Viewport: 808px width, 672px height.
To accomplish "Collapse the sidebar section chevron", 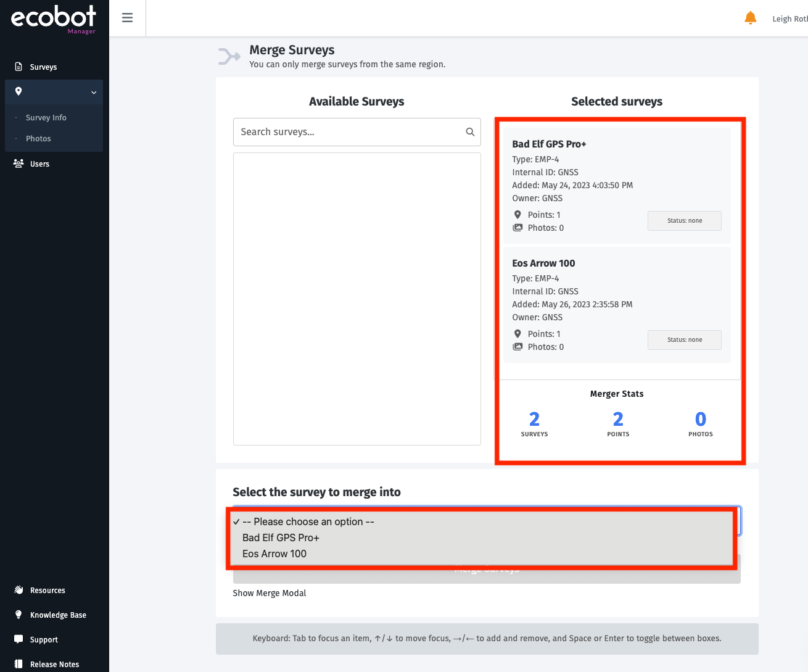I will pyautogui.click(x=94, y=93).
